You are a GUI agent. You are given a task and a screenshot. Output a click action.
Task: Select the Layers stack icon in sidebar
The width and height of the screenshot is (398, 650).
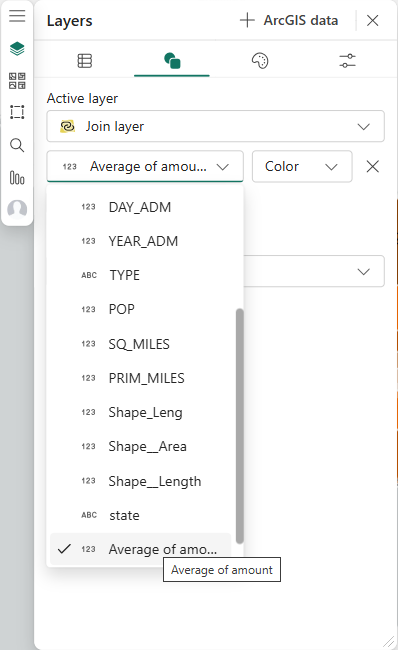click(x=17, y=49)
